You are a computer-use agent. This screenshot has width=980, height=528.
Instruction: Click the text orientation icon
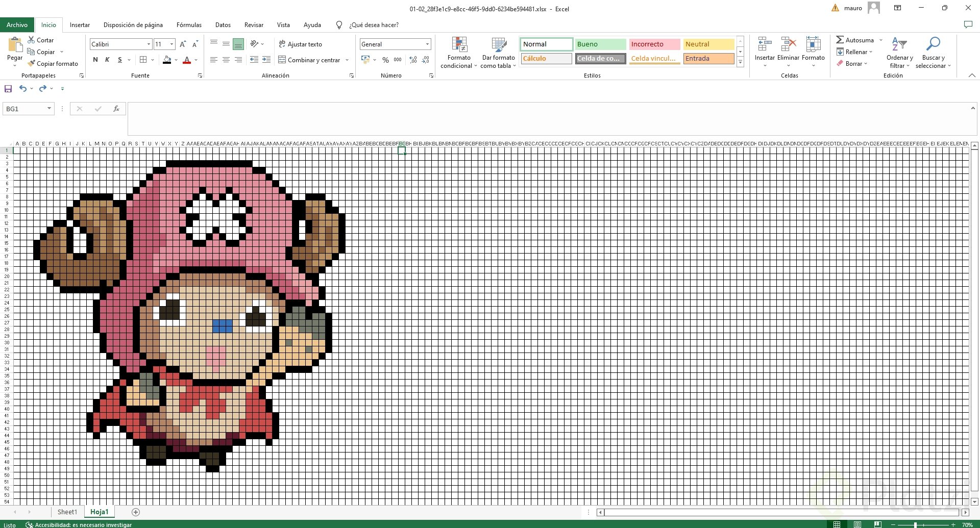254,44
